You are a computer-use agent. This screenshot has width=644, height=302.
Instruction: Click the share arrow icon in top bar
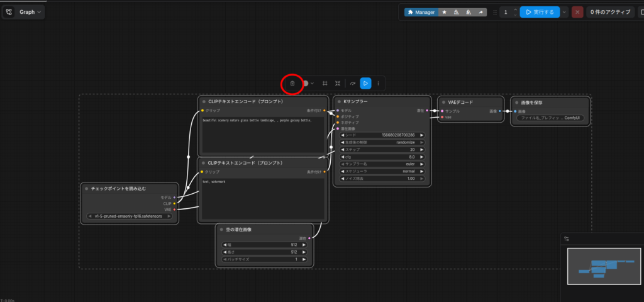coord(481,12)
